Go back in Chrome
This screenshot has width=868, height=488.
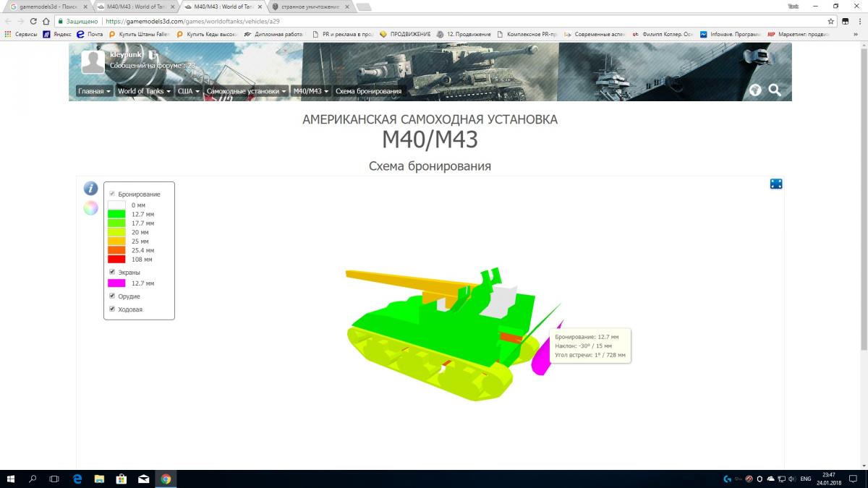point(8,22)
